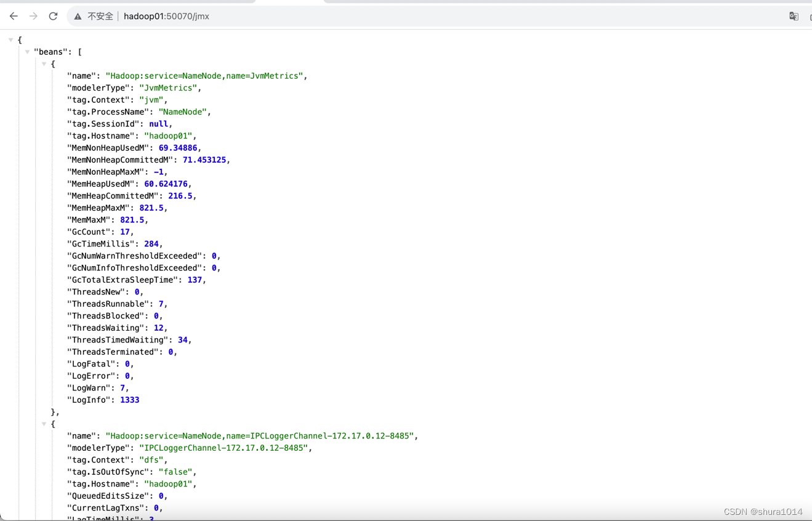Click modelerType value "IPCLoggerChannel-172.17.0.12-8485"
Image resolution: width=812 pixels, height=521 pixels.
tap(223, 448)
